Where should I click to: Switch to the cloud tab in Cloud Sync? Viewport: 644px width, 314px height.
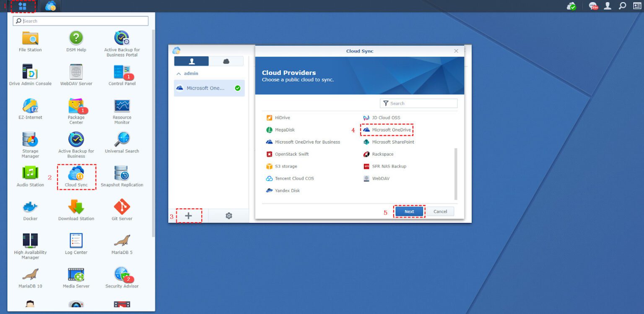click(x=226, y=61)
